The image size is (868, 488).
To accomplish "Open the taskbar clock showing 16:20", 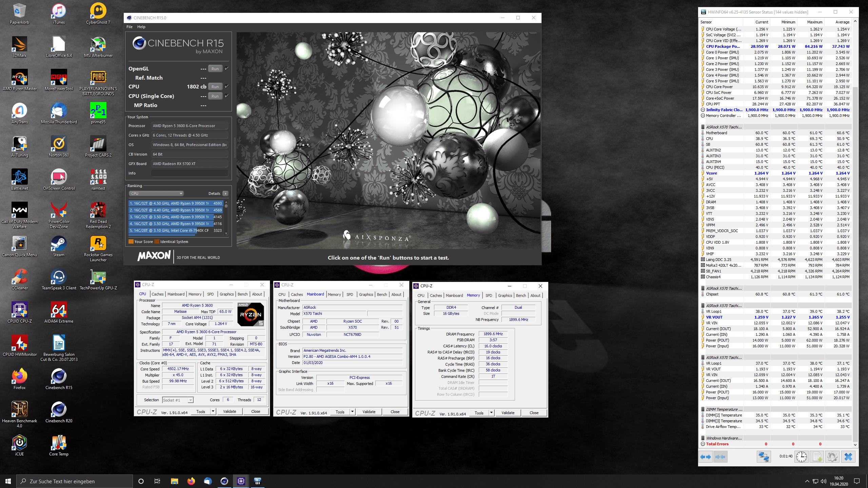I will 839,481.
